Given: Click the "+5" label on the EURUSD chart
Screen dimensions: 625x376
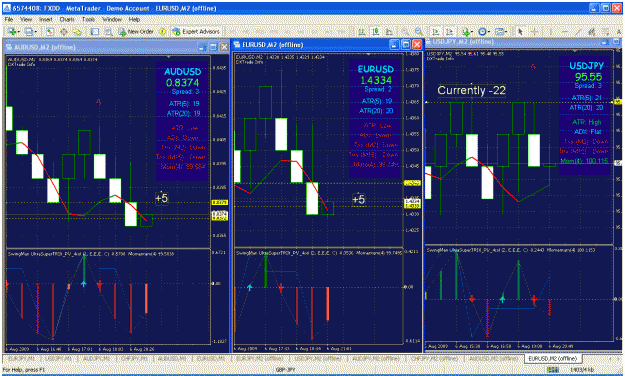Looking at the screenshot, I should 358,199.
